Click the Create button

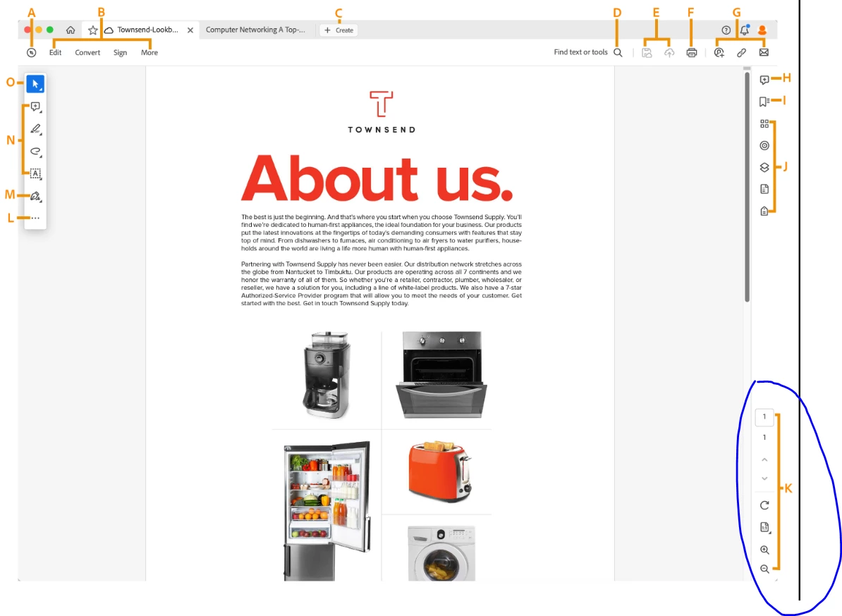[338, 30]
